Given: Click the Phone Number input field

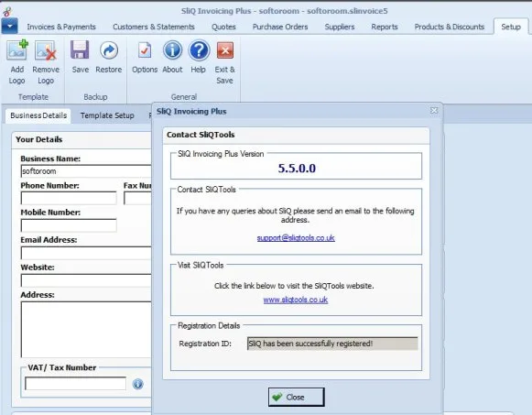Looking at the screenshot, I should 69,198.
